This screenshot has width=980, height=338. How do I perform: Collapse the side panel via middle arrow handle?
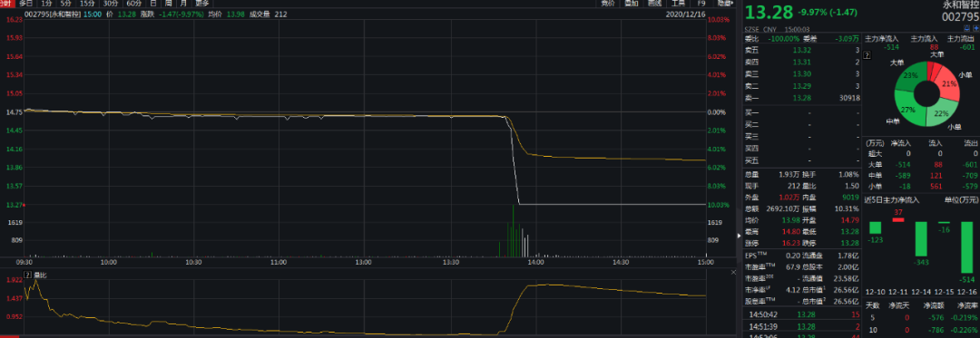pos(739,236)
